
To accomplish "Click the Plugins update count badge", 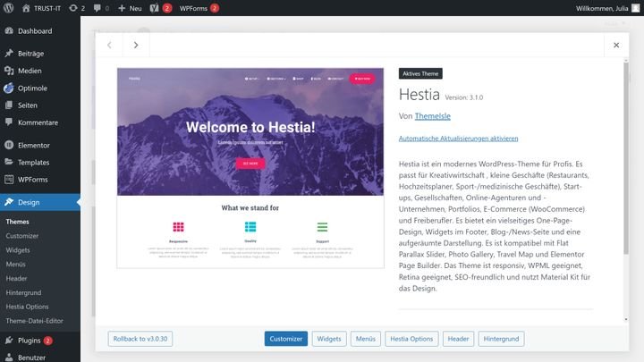I will [x=48, y=341].
